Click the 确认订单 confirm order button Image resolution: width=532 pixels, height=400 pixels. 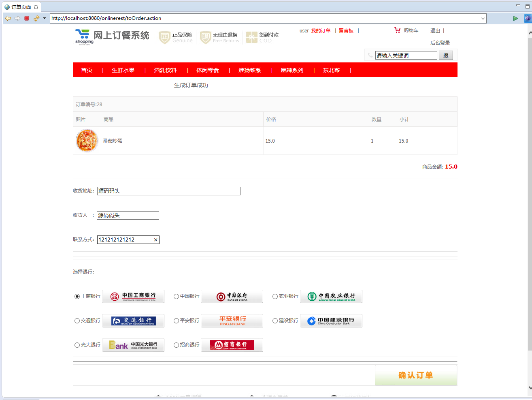pyautogui.click(x=416, y=375)
